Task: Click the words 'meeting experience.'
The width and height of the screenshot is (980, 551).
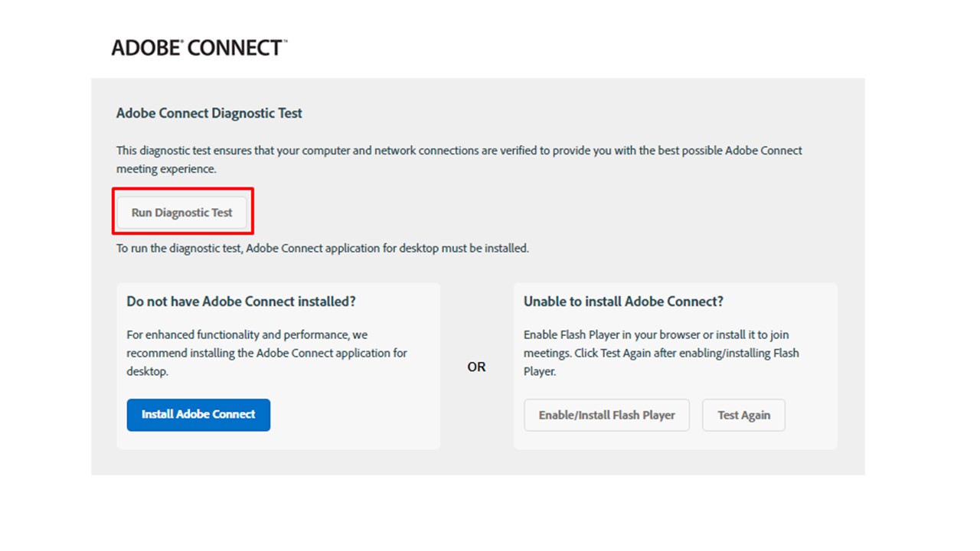Action: coord(166,169)
